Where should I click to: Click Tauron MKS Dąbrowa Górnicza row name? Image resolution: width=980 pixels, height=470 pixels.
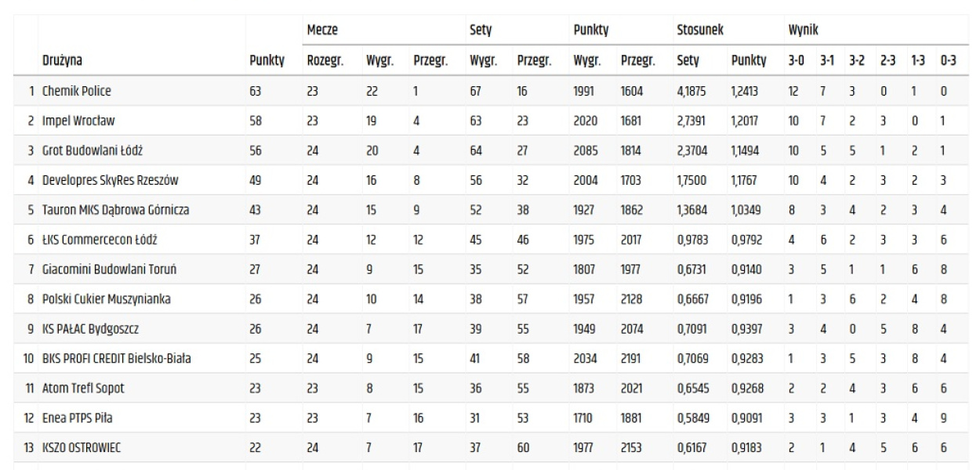[x=115, y=210]
